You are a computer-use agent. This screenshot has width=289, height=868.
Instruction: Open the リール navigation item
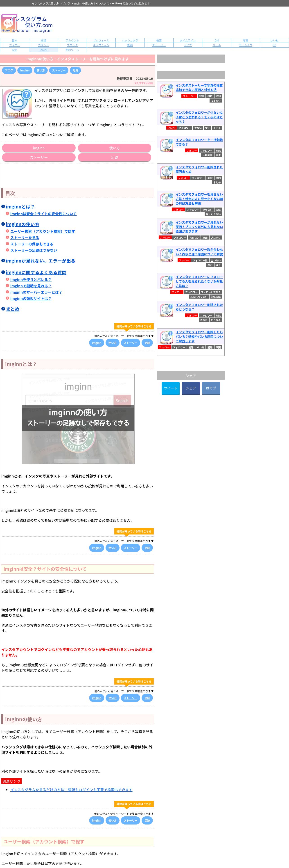point(217,45)
